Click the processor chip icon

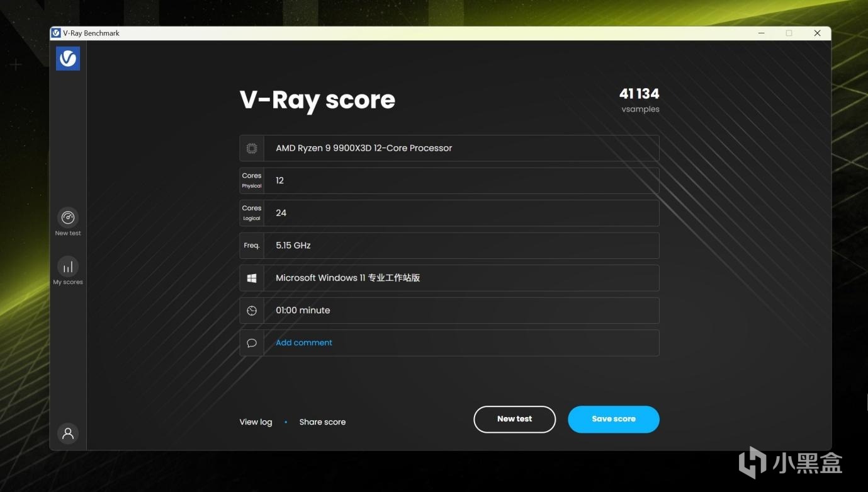[252, 148]
